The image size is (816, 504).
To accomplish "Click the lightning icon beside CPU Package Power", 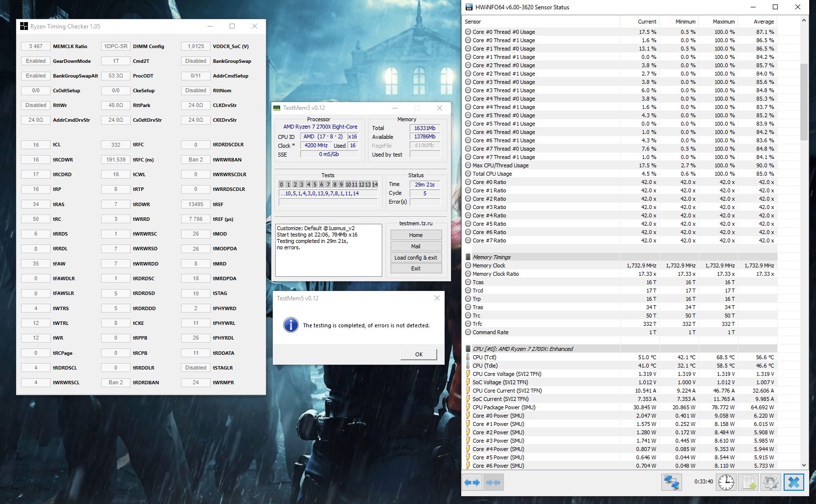I will coord(468,407).
